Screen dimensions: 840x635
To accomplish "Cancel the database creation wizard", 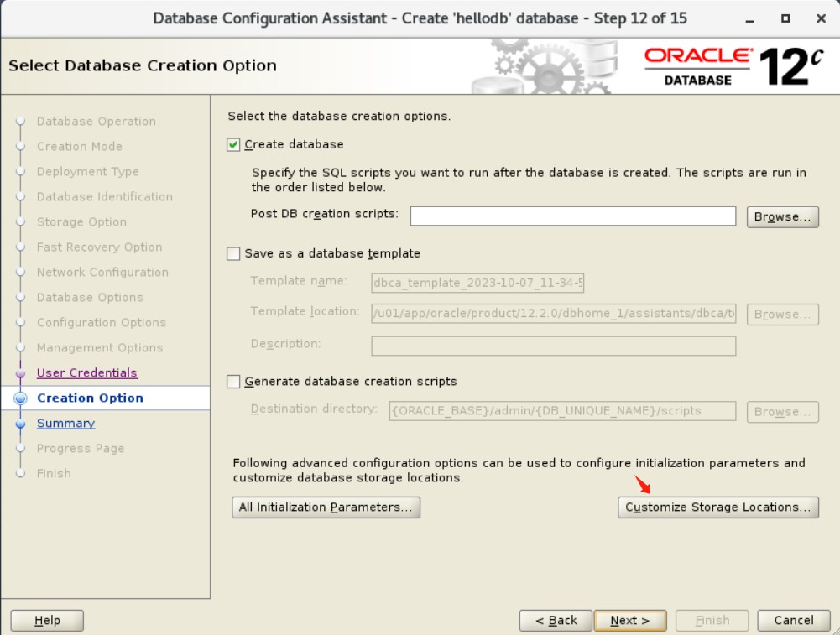I will coord(793,621).
